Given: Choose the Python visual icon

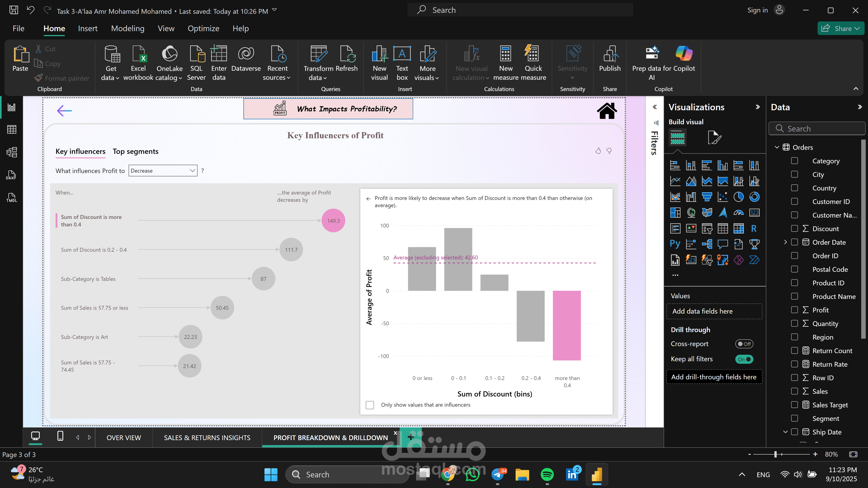Looking at the screenshot, I should coord(675,244).
